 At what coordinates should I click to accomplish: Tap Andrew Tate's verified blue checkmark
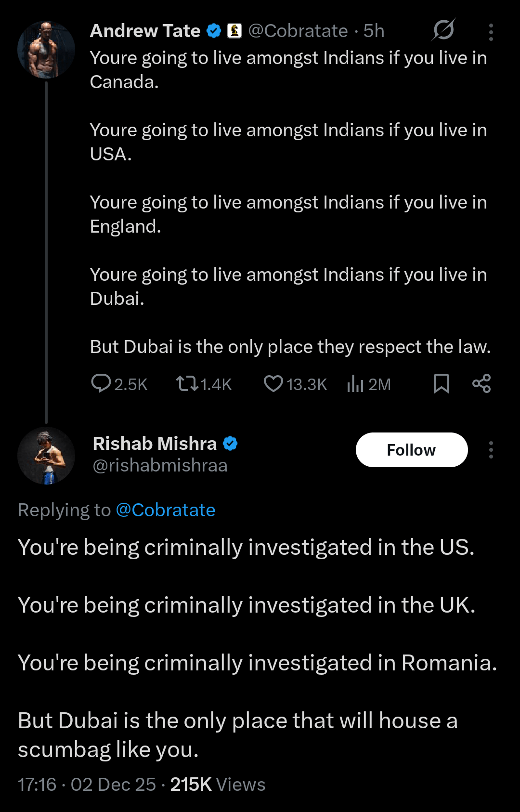pyautogui.click(x=214, y=31)
